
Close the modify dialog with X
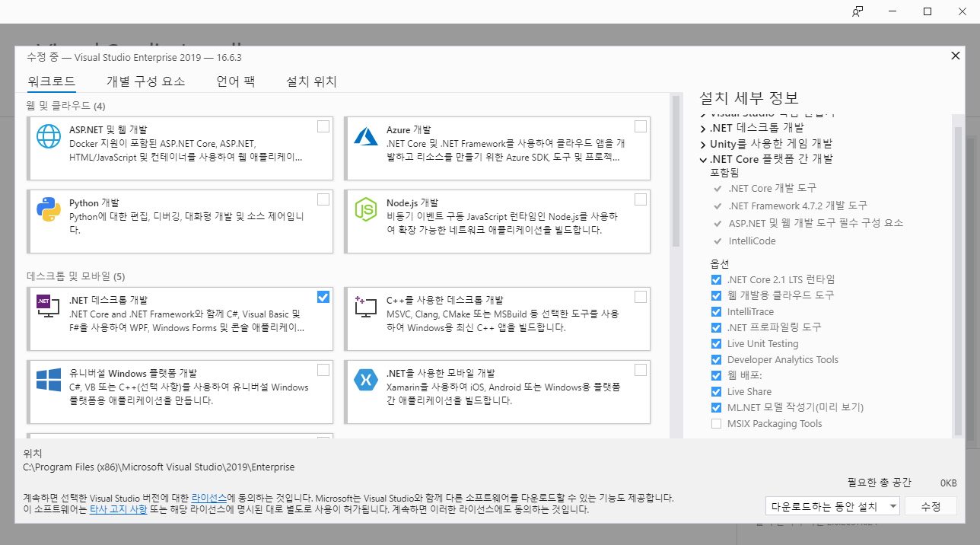tap(956, 56)
